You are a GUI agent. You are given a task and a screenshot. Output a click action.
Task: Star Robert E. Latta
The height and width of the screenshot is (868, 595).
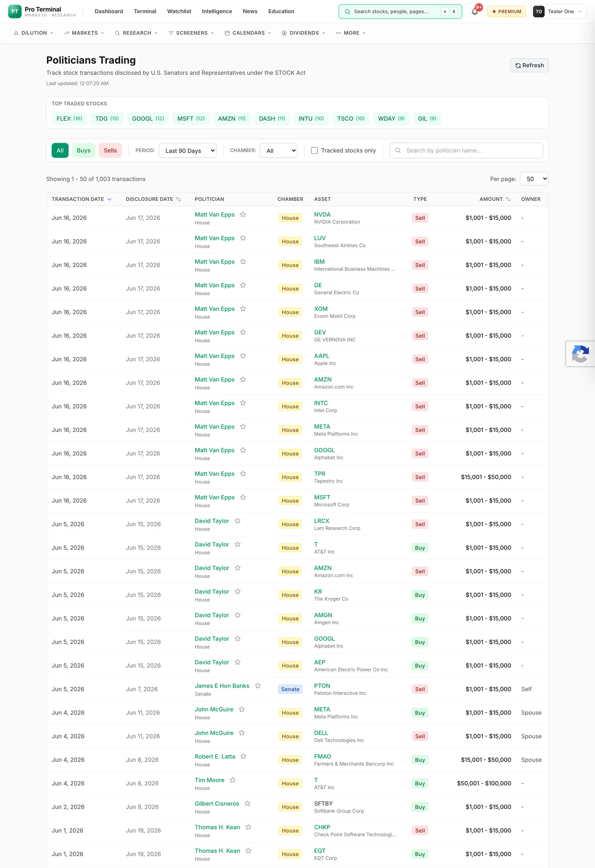point(243,756)
